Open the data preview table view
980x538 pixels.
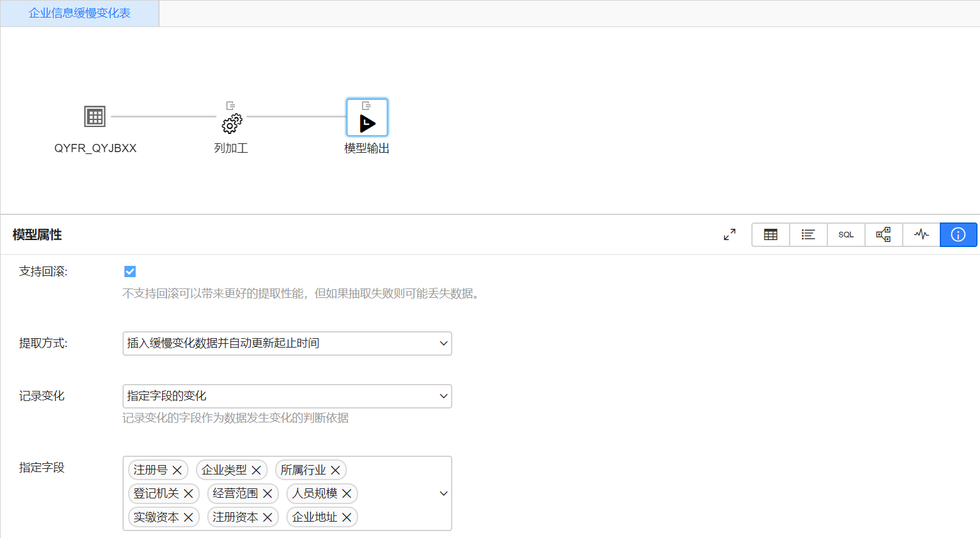[770, 234]
